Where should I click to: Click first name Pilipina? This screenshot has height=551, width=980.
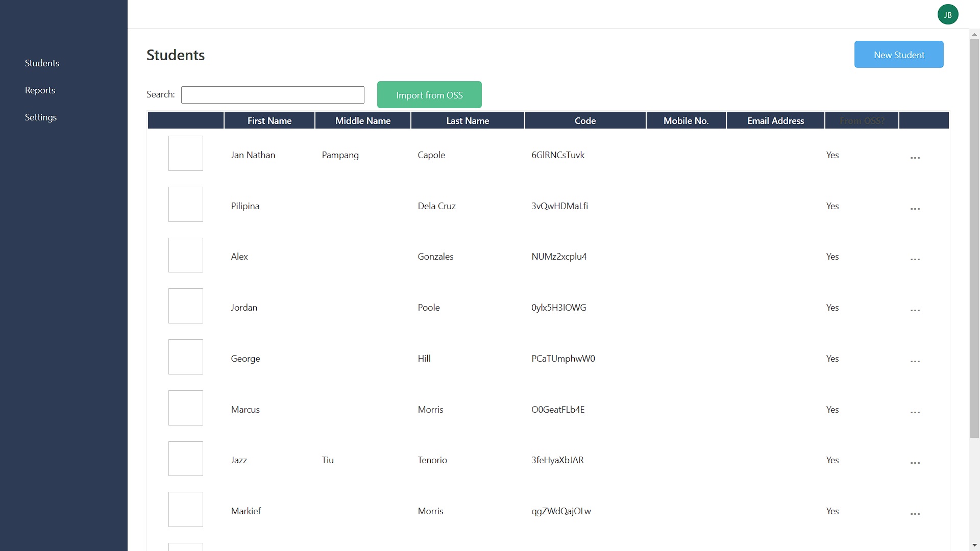click(x=245, y=206)
